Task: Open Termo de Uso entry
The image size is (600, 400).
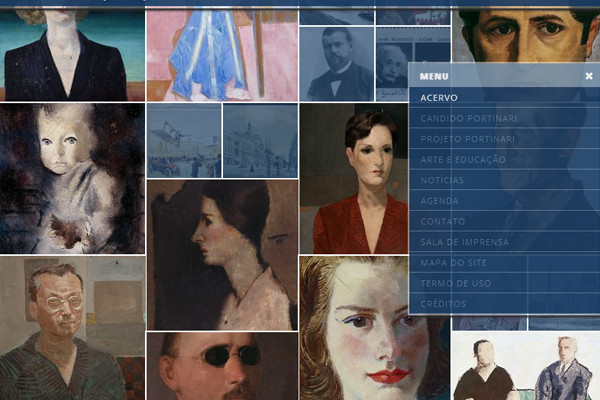Action: tap(504, 283)
